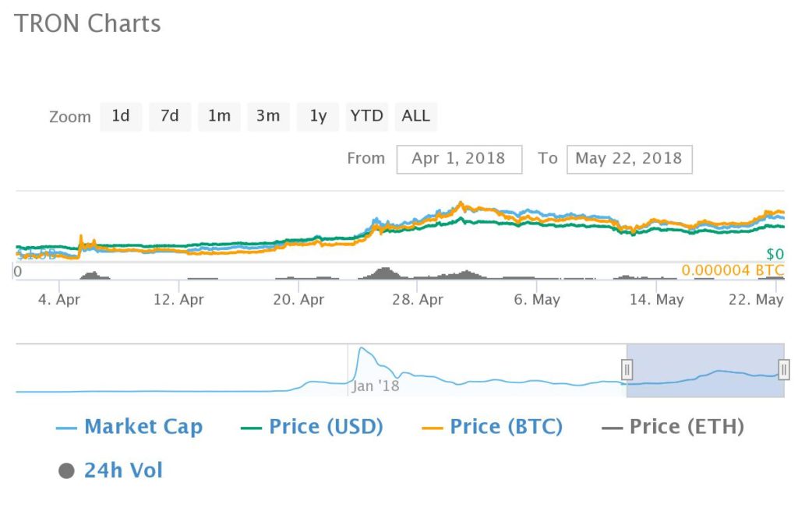Choose the 3m zoom option
798x532 pixels.
coord(268,117)
